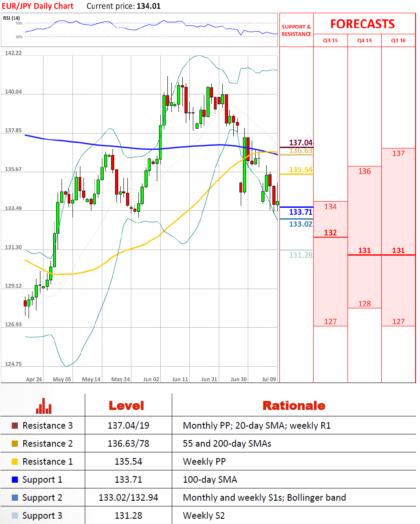420x524 pixels.
Task: Click the RSI 70% level label
Action: click(19, 23)
